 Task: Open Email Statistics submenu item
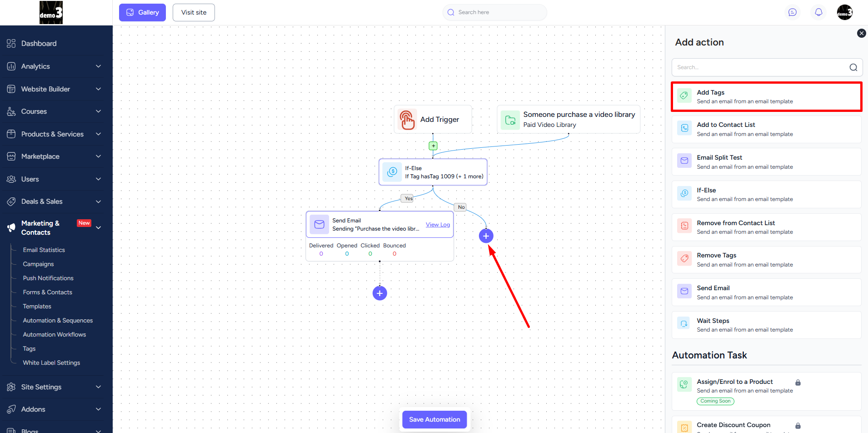pyautogui.click(x=44, y=250)
